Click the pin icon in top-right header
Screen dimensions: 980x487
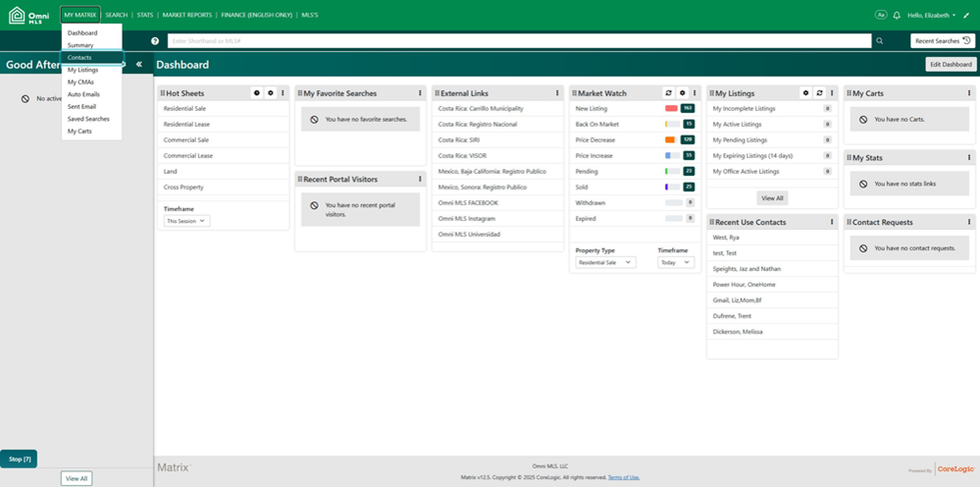pyautogui.click(x=966, y=15)
